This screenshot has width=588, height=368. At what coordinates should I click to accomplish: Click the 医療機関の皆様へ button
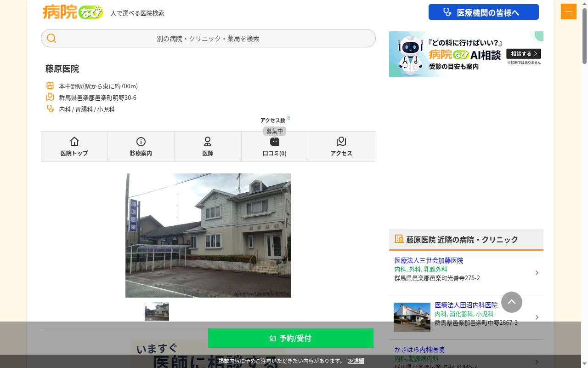[483, 12]
